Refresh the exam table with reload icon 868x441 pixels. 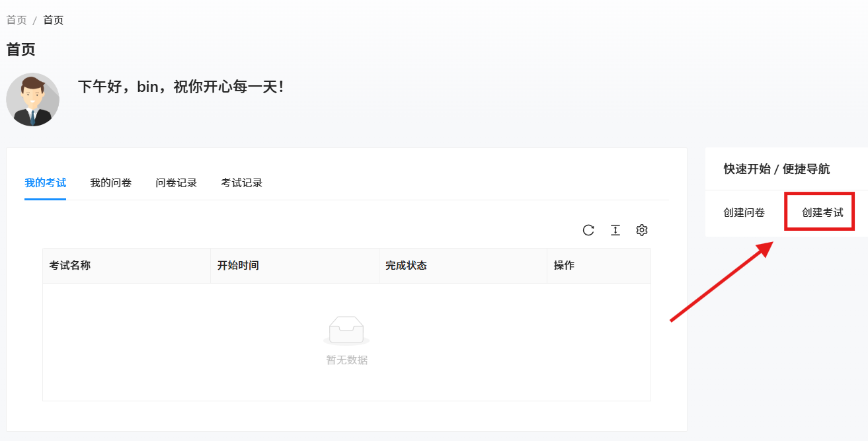(x=588, y=230)
